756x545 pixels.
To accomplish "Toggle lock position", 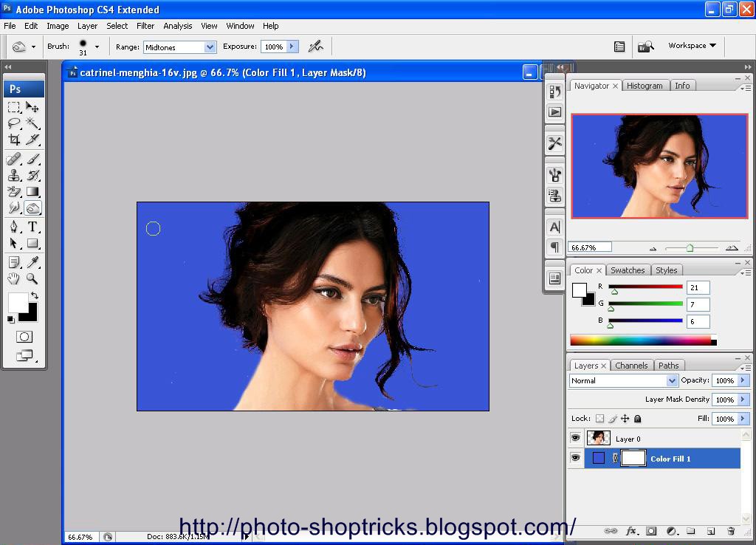I will [625, 419].
